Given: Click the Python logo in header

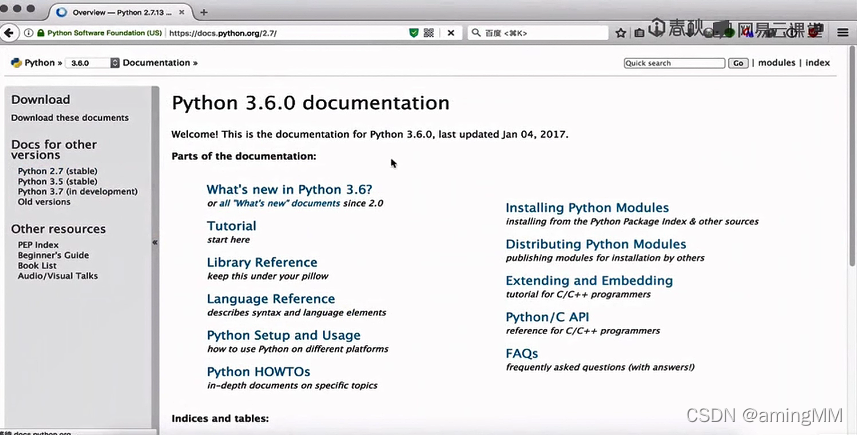Looking at the screenshot, I should [x=16, y=63].
